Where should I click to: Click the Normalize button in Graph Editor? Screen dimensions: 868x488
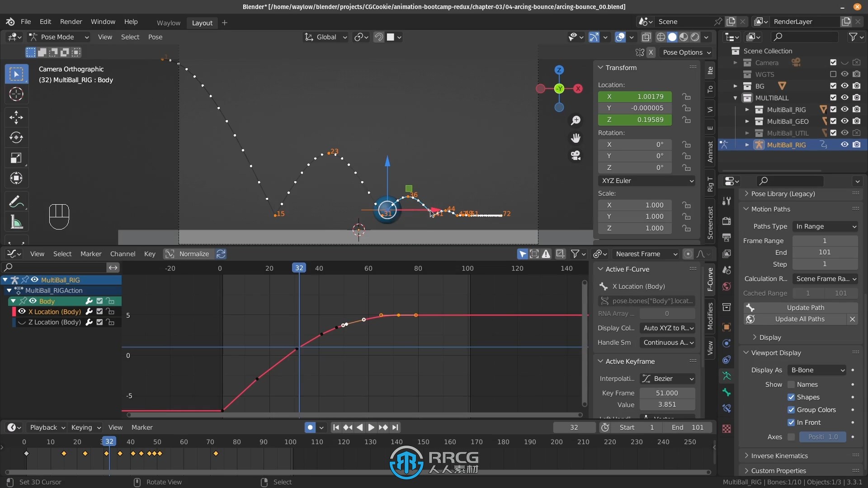point(193,253)
